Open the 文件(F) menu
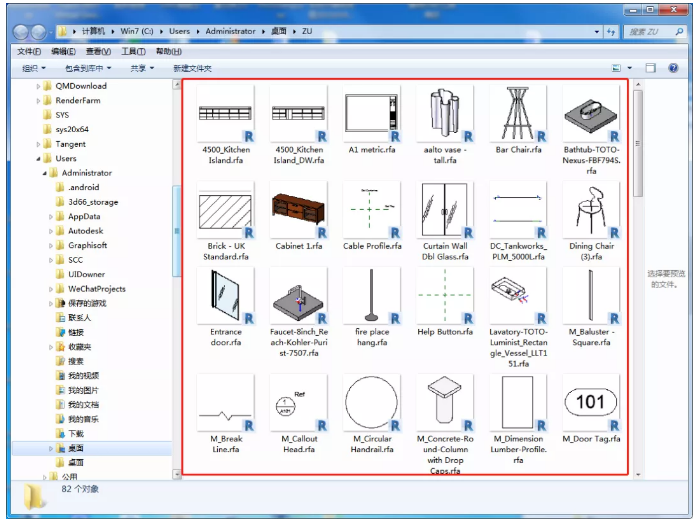 pyautogui.click(x=29, y=51)
